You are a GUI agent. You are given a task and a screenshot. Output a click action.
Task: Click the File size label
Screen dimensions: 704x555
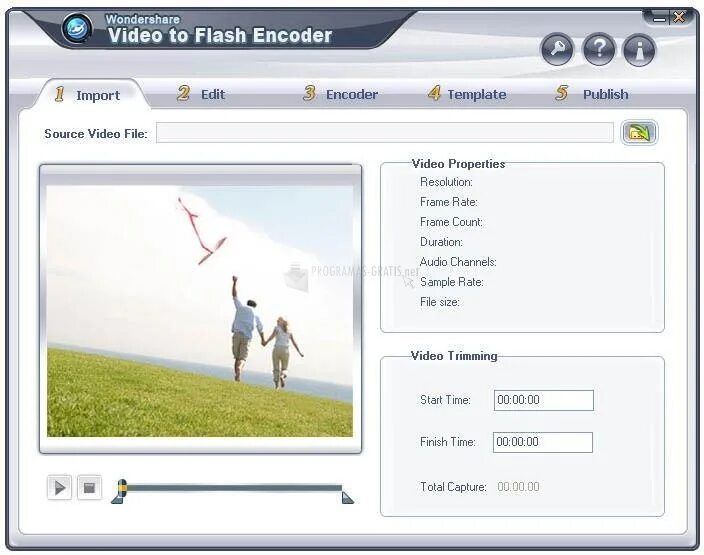(x=440, y=302)
